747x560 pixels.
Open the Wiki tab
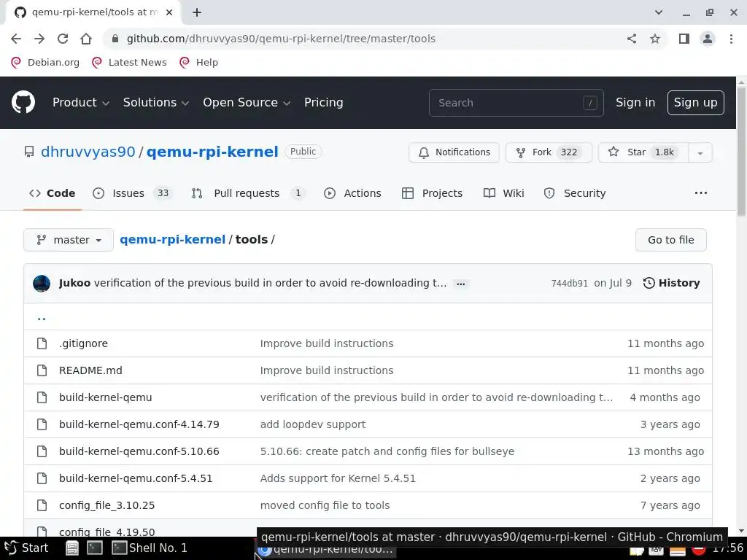click(x=503, y=193)
